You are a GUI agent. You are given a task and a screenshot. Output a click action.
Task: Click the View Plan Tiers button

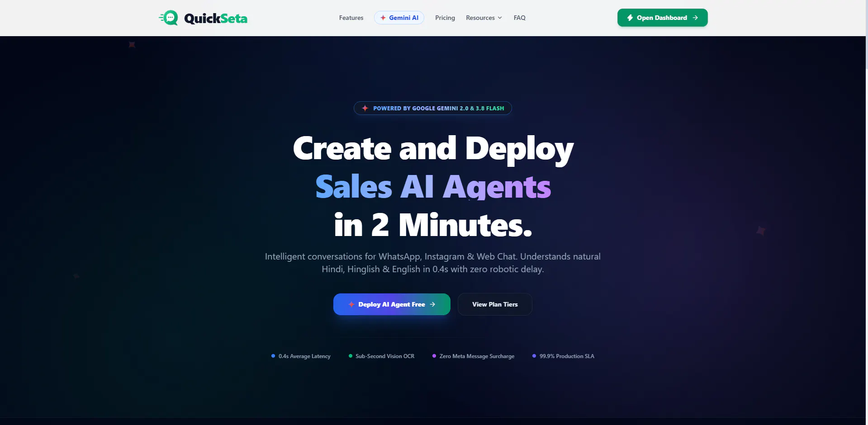click(495, 304)
